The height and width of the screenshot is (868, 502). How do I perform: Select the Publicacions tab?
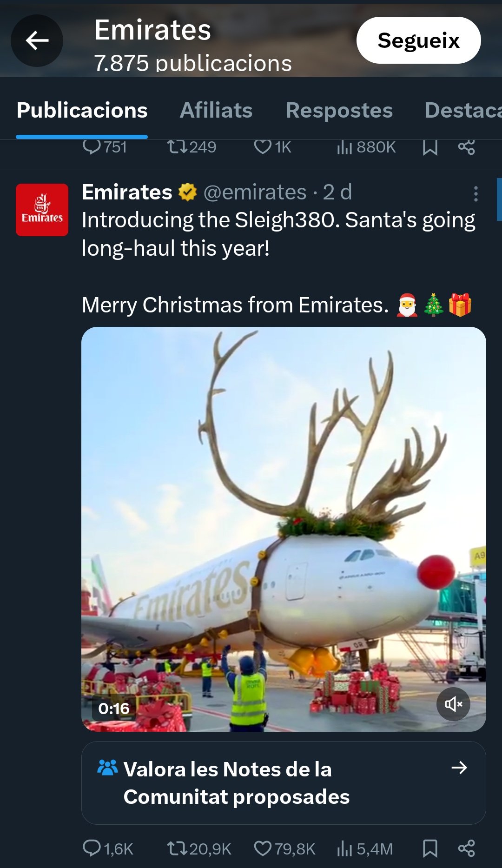pos(82,111)
